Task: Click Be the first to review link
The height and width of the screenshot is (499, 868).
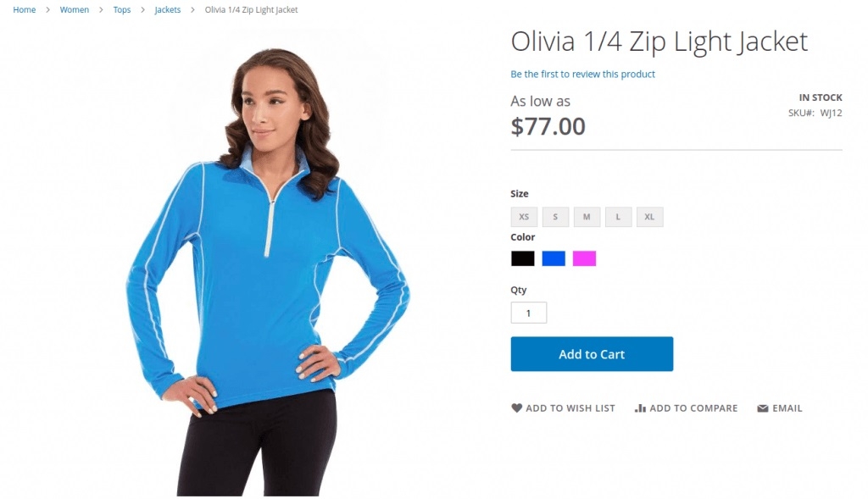Action: (x=582, y=75)
